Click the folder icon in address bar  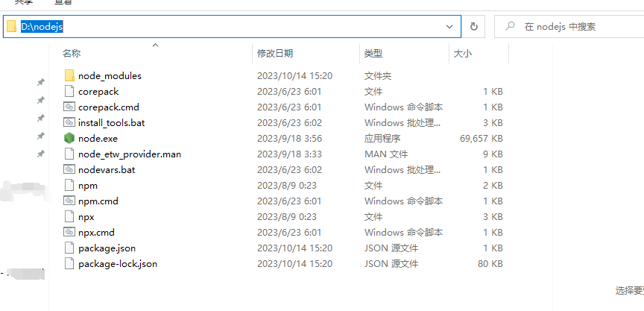(11, 26)
